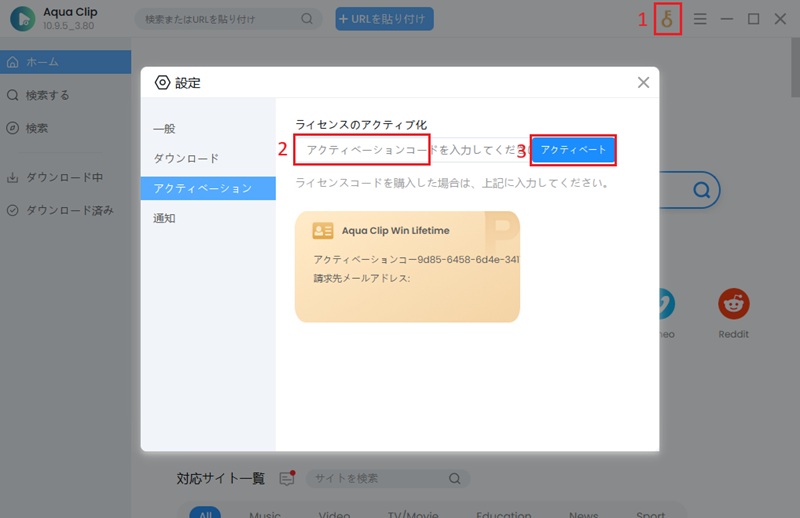
Task: Select the News category filter
Action: point(583,513)
